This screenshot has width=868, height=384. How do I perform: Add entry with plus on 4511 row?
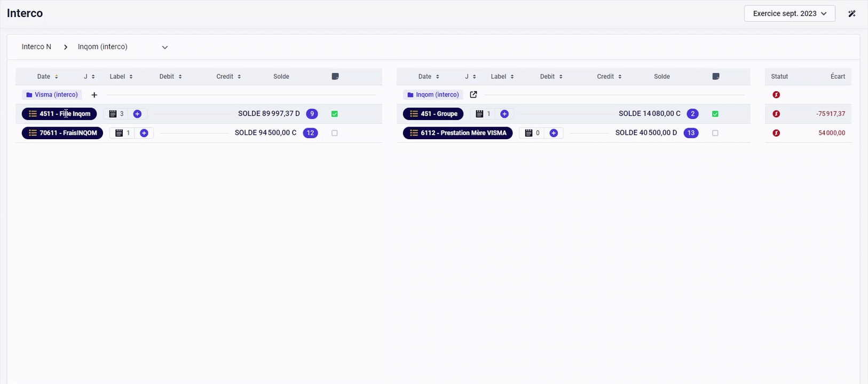point(137,114)
